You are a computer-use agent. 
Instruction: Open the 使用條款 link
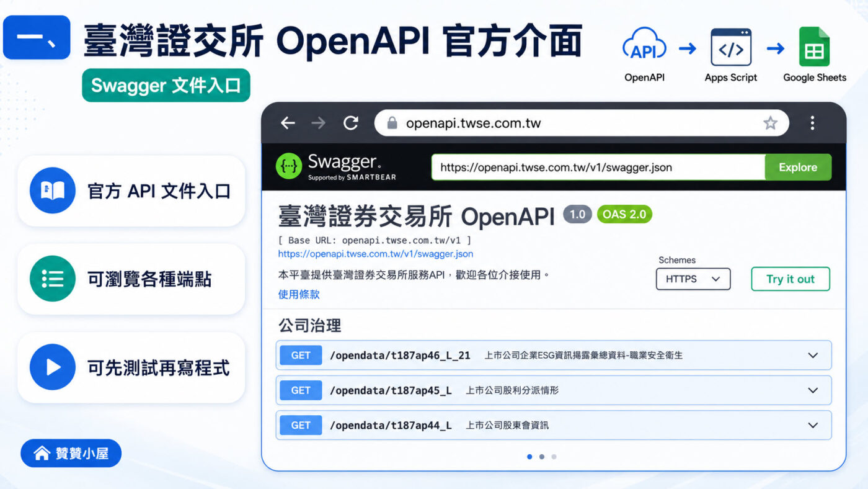(x=299, y=294)
